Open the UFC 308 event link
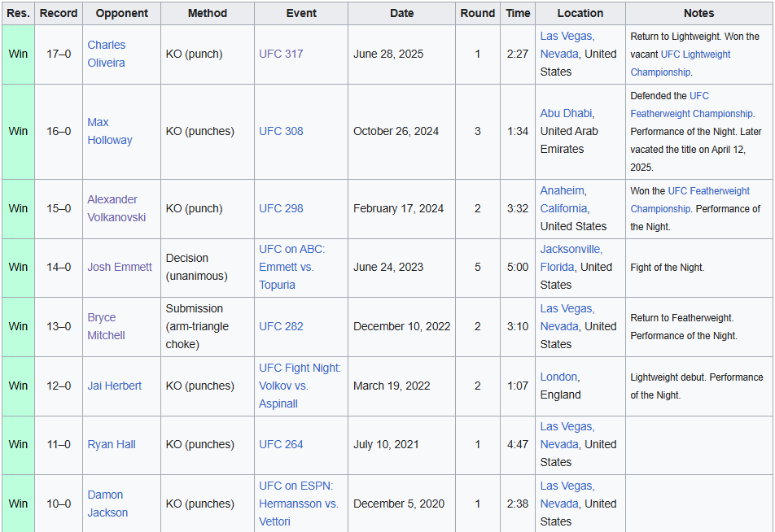This screenshot has width=775, height=532. pyautogui.click(x=281, y=132)
